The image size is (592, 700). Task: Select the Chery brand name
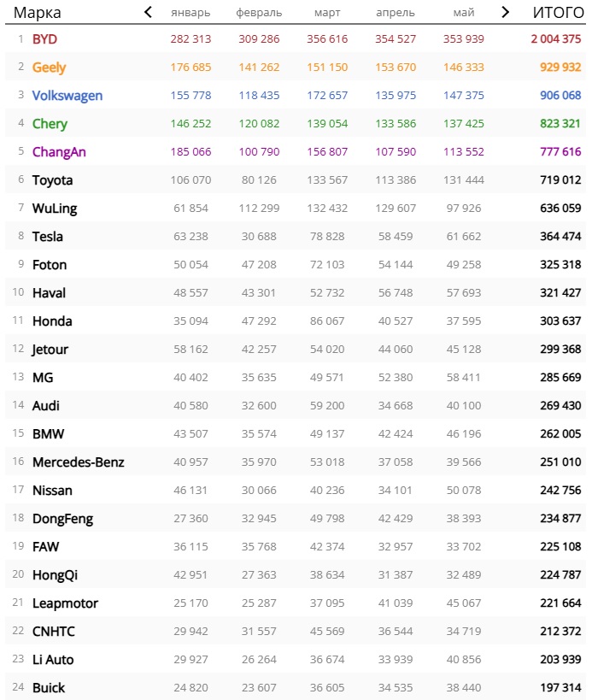coord(50,124)
